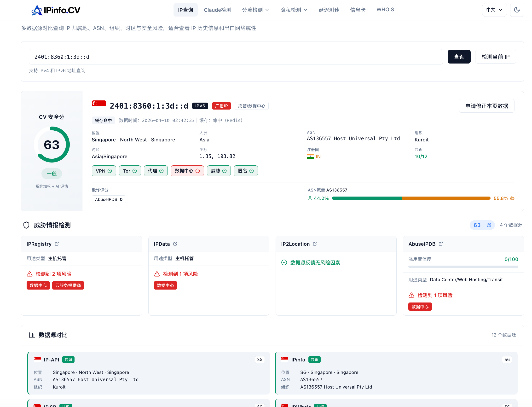Click the x-circle icon in VPN tag
The width and height of the screenshot is (532, 407).
(110, 171)
